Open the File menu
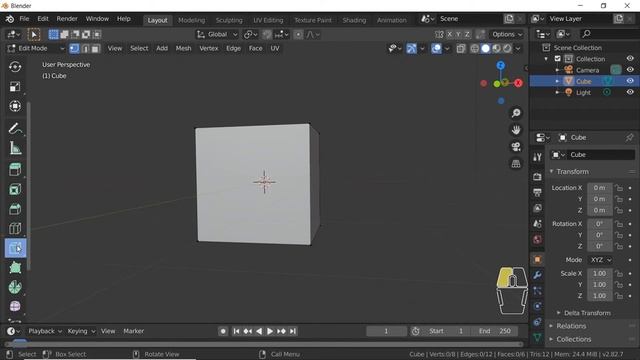 click(x=24, y=19)
